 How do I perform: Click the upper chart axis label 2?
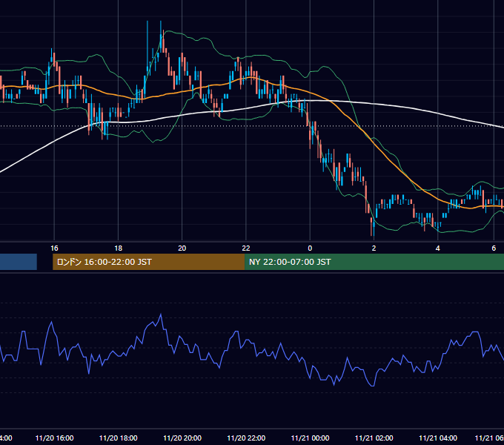[x=374, y=248]
